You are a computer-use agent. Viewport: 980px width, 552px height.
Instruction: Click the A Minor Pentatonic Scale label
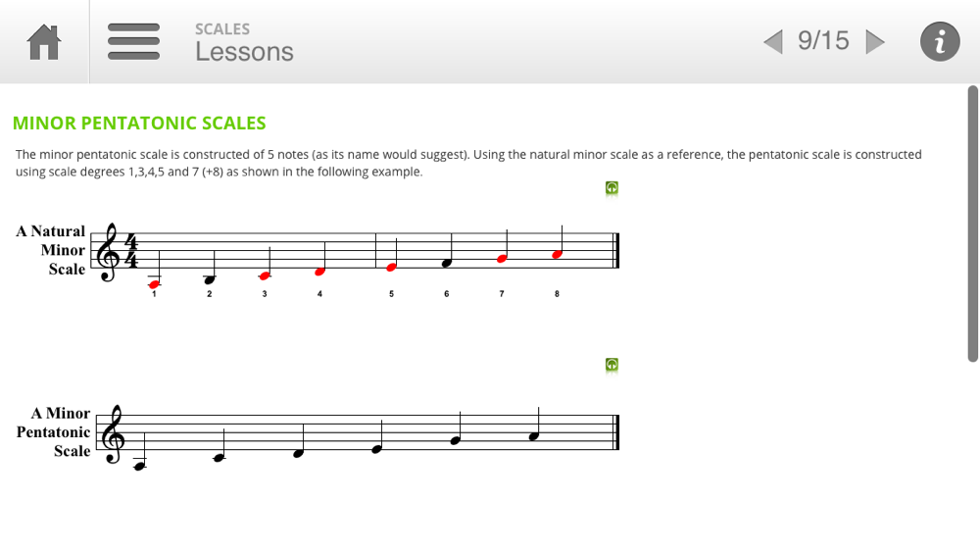point(54,432)
